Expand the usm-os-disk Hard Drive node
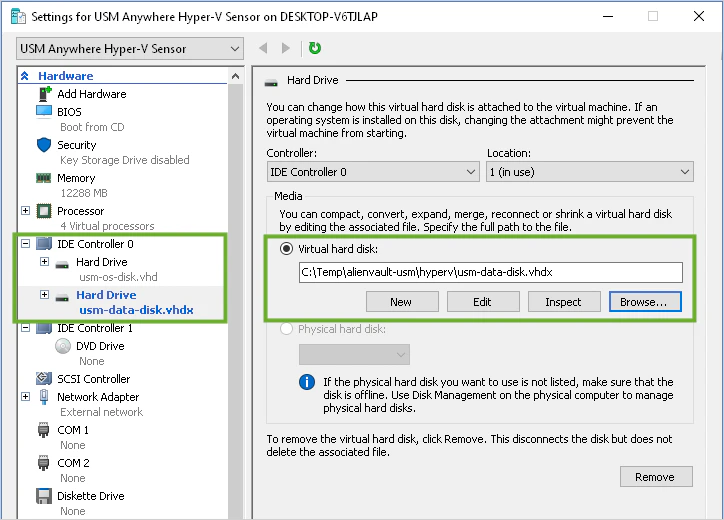The image size is (724, 520). click(44, 261)
